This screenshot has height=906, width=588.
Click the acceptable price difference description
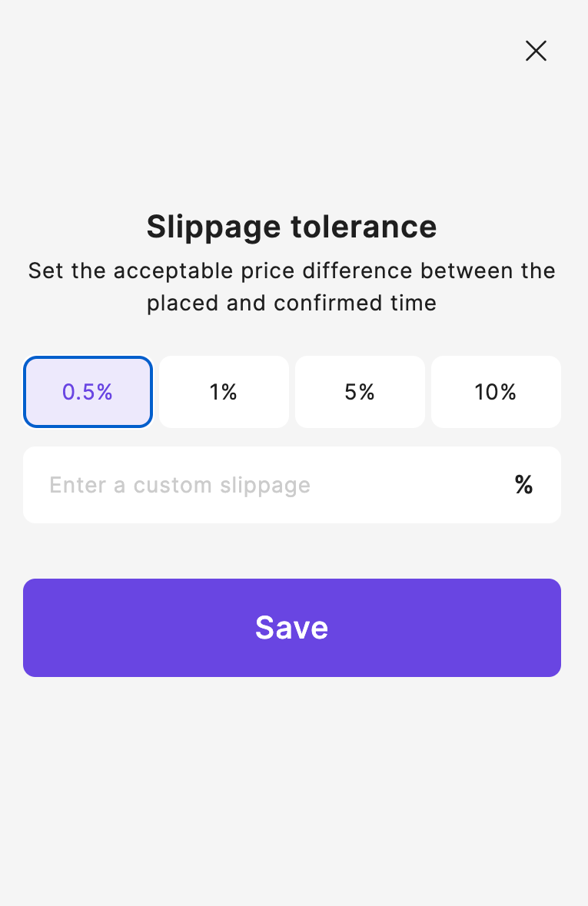coord(291,287)
